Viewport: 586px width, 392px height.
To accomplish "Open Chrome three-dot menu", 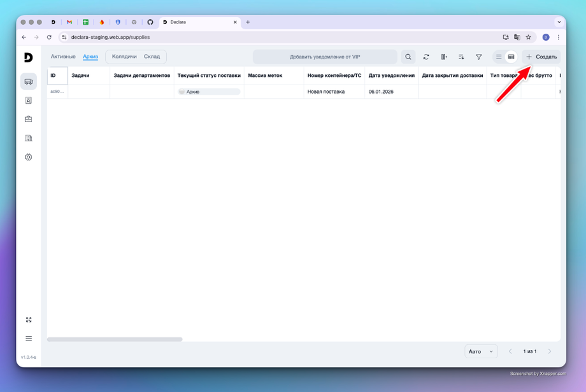I will coord(559,37).
